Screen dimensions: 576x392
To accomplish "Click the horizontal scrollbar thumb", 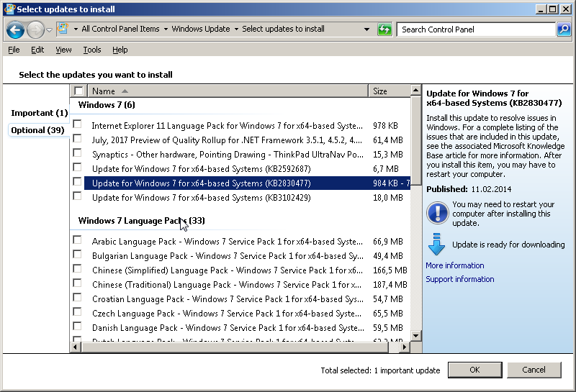I will tap(235, 347).
